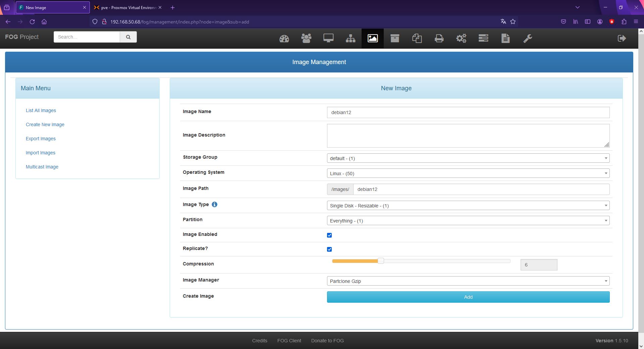Open Groups management network icon
This screenshot has width=644, height=349.
pos(351,38)
